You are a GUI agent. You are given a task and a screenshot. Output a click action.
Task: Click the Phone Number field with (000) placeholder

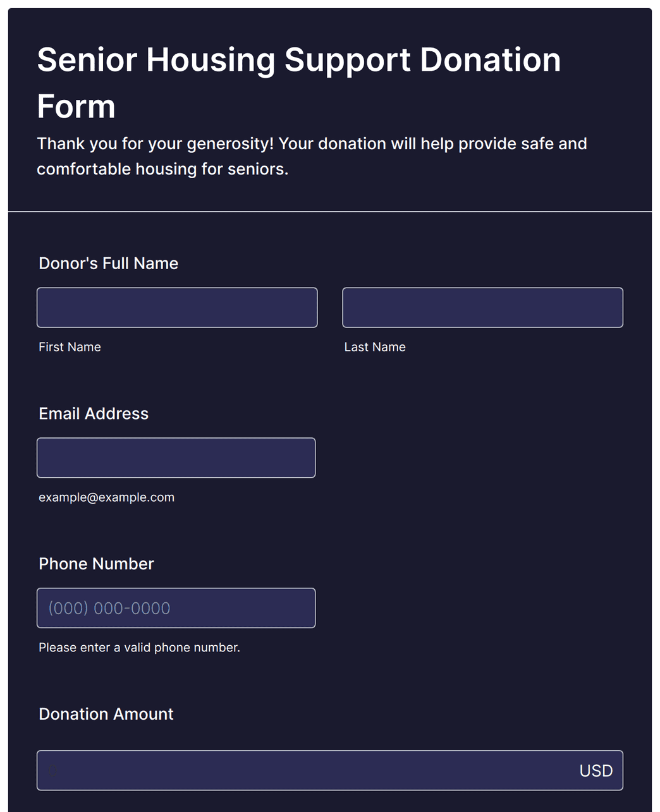coord(176,608)
